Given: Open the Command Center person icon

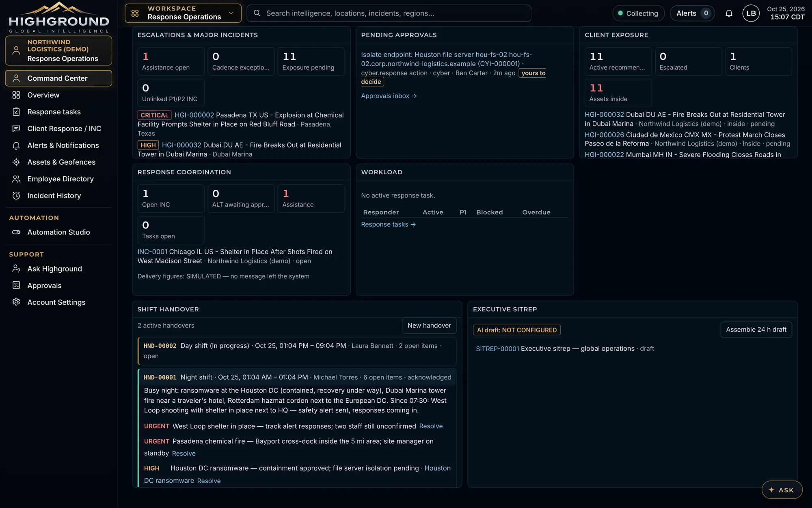Looking at the screenshot, I should (x=16, y=78).
